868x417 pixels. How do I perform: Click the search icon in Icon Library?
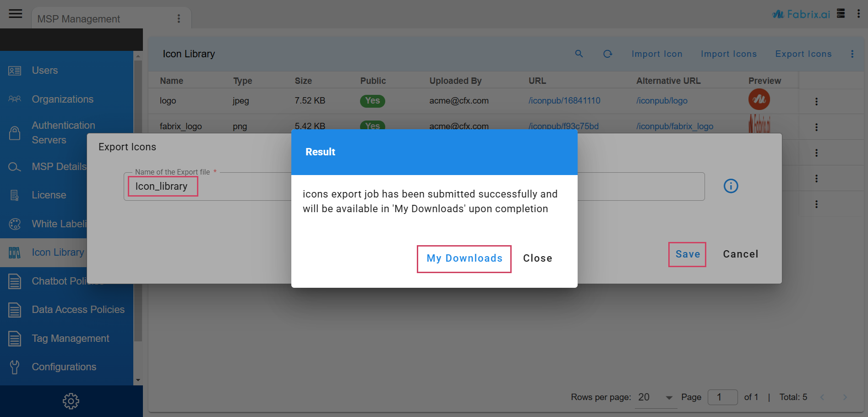[579, 54]
